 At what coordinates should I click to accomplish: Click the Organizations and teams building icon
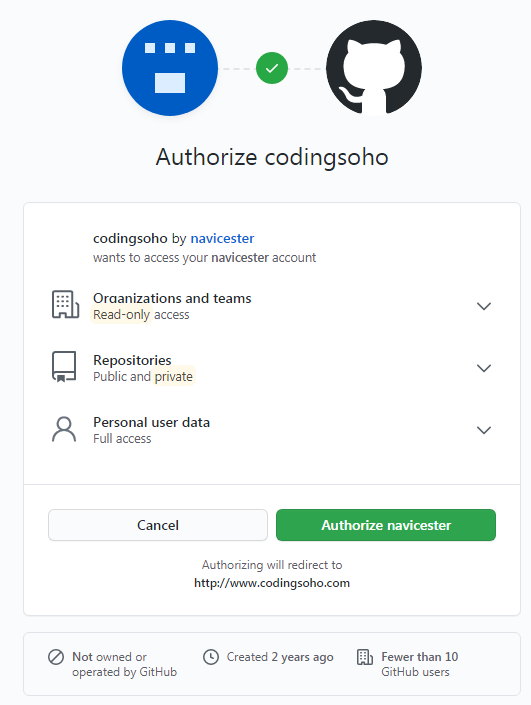click(65, 304)
